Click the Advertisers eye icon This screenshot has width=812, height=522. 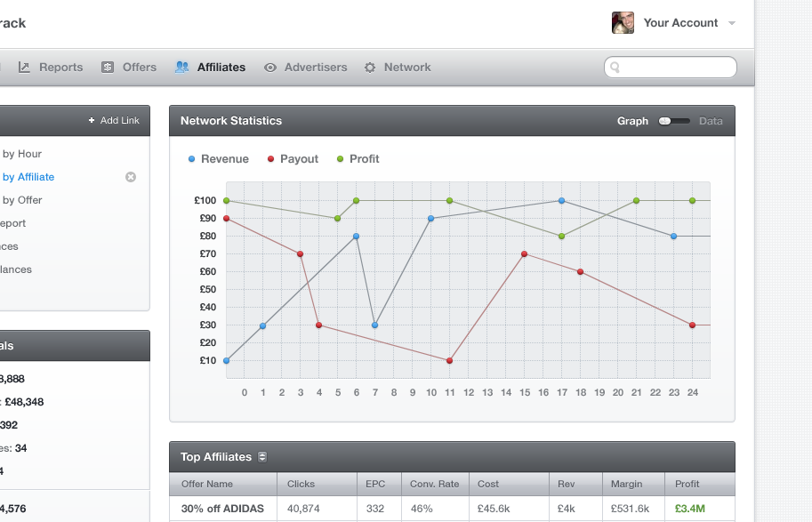(x=269, y=68)
